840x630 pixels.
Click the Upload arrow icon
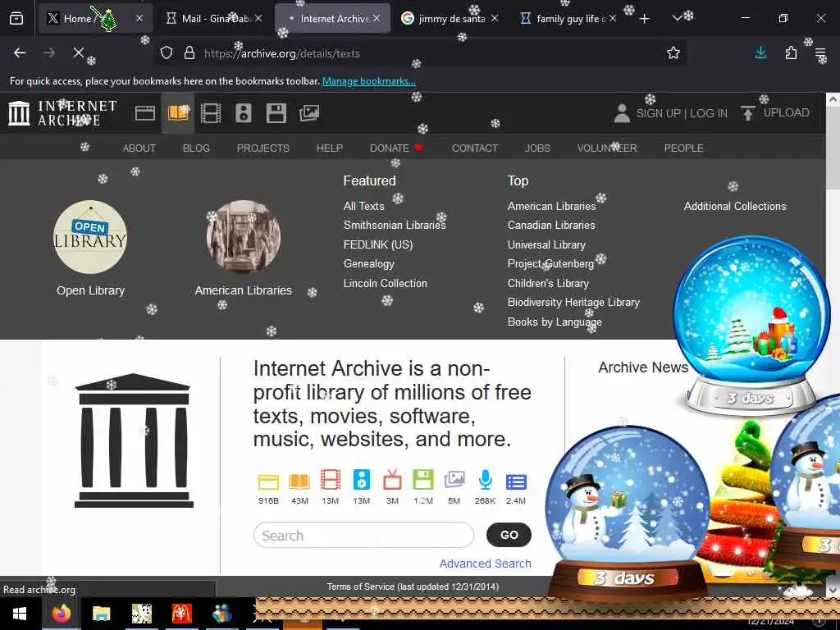747,113
